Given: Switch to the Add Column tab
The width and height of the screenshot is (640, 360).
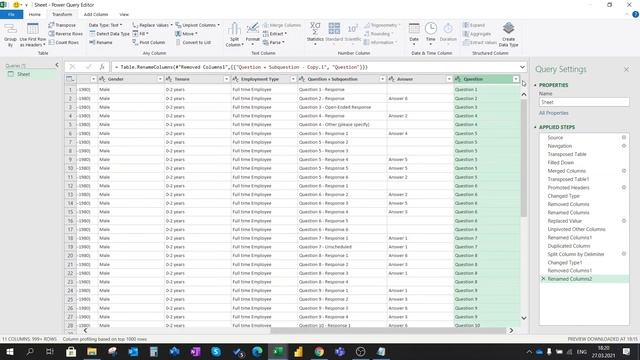Looking at the screenshot, I should tap(96, 14).
